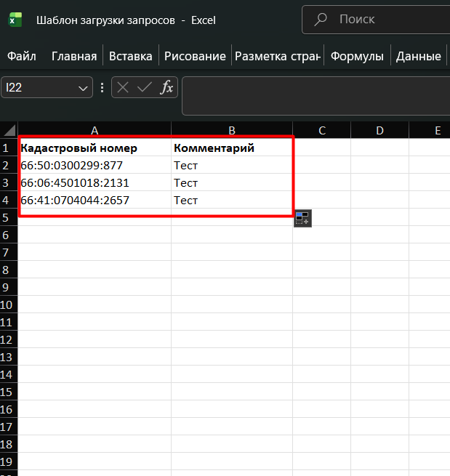Click the Select All corner triangle

(9, 130)
